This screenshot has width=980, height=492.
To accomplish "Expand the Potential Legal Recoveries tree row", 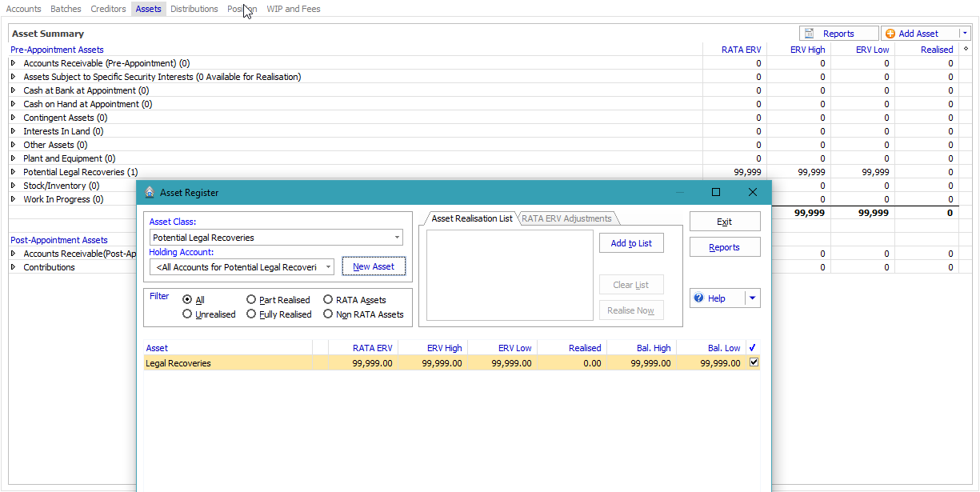I will coord(13,172).
